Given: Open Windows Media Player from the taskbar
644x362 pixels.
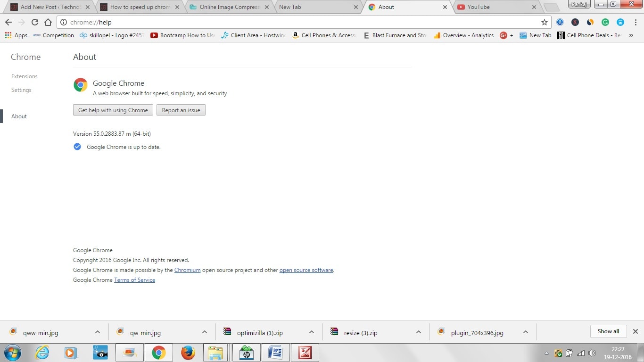Looking at the screenshot, I should (x=71, y=353).
